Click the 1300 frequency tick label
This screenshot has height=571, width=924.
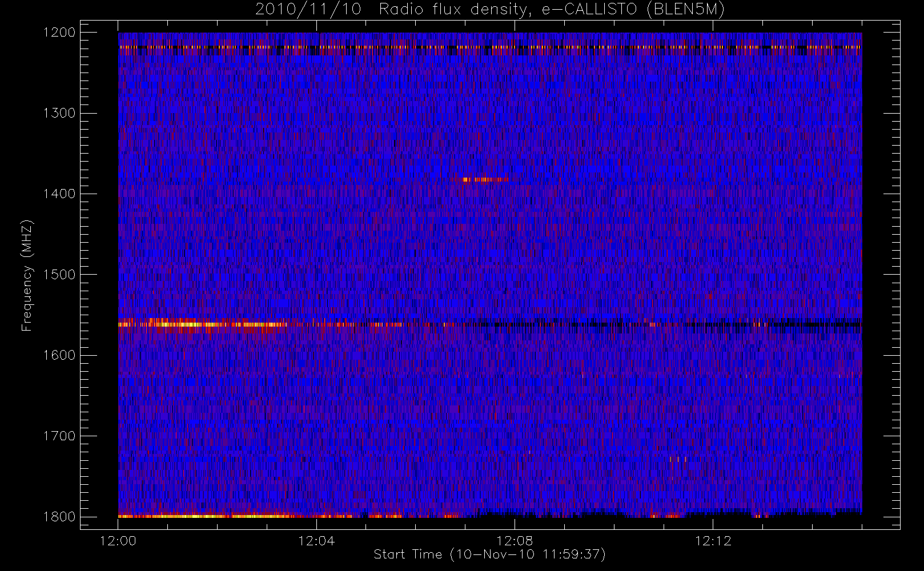click(59, 113)
